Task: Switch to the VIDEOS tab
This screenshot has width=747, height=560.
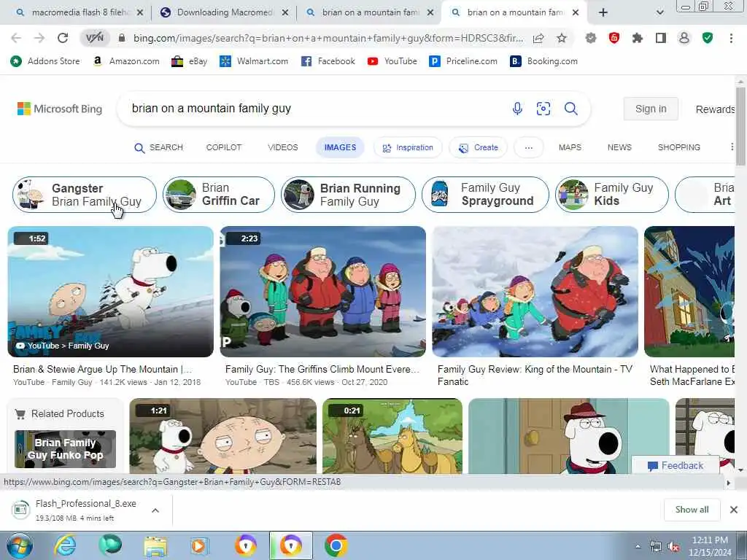Action: [x=282, y=147]
